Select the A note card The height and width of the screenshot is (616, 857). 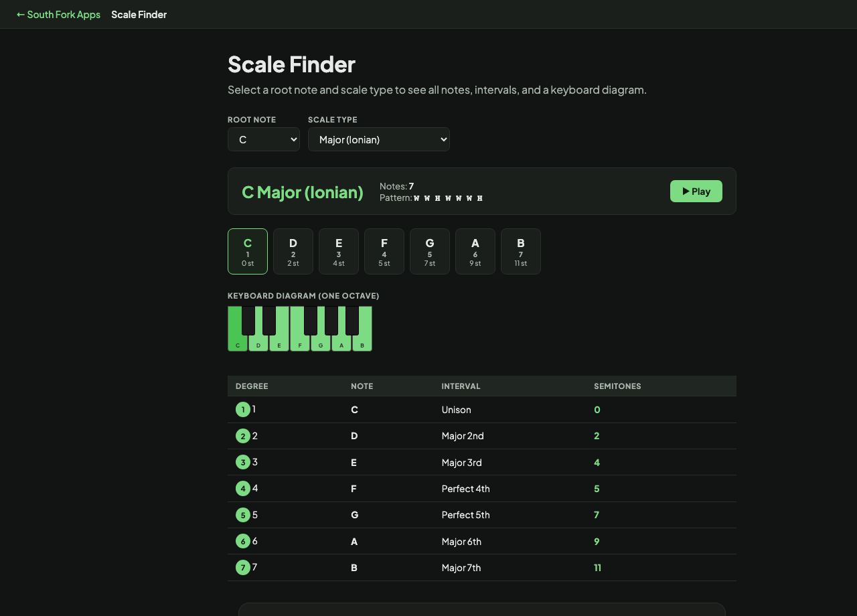coord(475,251)
